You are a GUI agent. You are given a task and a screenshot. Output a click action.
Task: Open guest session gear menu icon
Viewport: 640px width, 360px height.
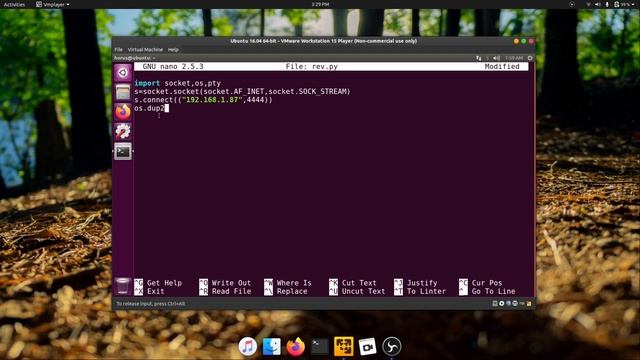(530, 58)
